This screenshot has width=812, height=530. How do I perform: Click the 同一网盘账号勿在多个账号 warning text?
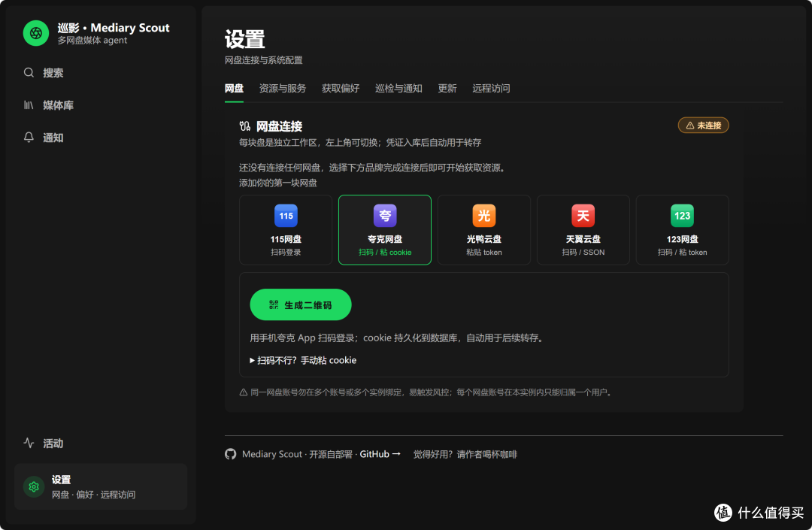[x=432, y=392]
